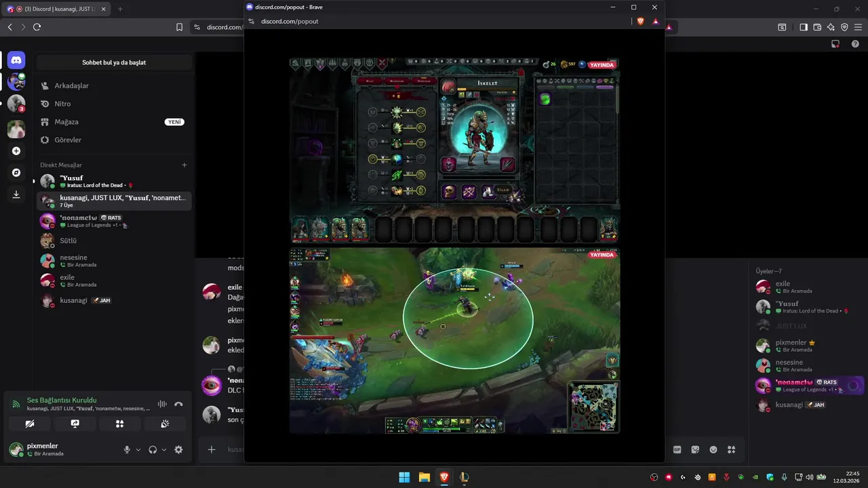
Task: Click the League of Legends stream in popout
Action: (x=454, y=340)
